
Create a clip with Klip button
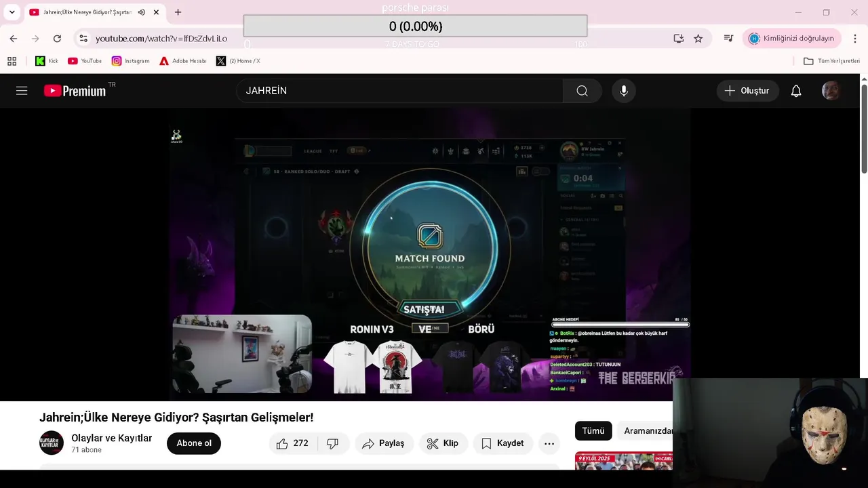(x=443, y=443)
